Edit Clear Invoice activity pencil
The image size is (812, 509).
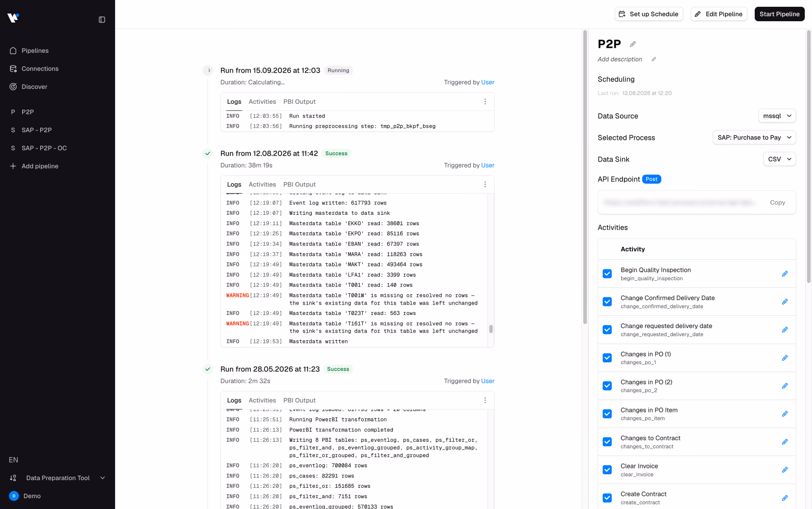tap(785, 470)
